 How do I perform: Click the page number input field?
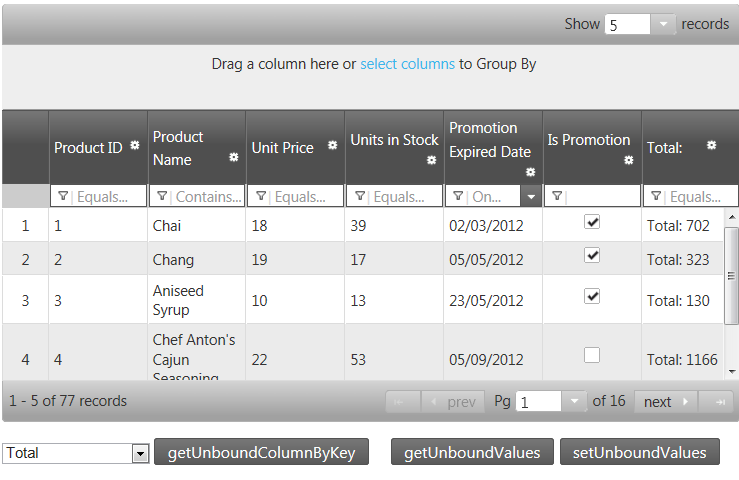click(x=538, y=402)
